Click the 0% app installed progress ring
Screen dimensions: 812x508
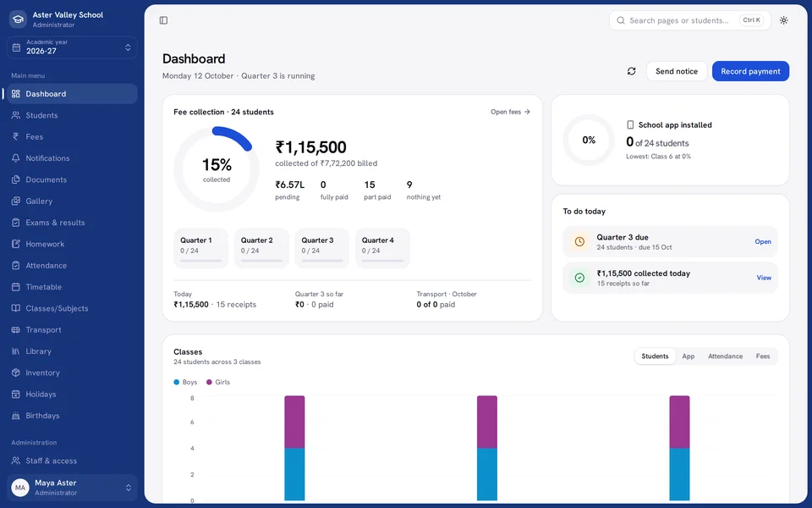(x=589, y=140)
